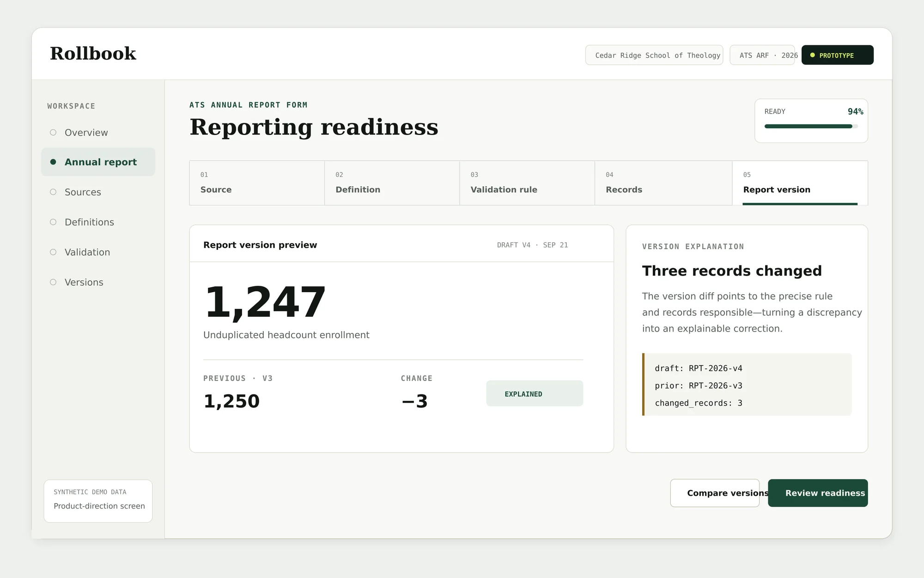This screenshot has width=924, height=578.
Task: Click the Review readiness button
Action: (x=818, y=493)
